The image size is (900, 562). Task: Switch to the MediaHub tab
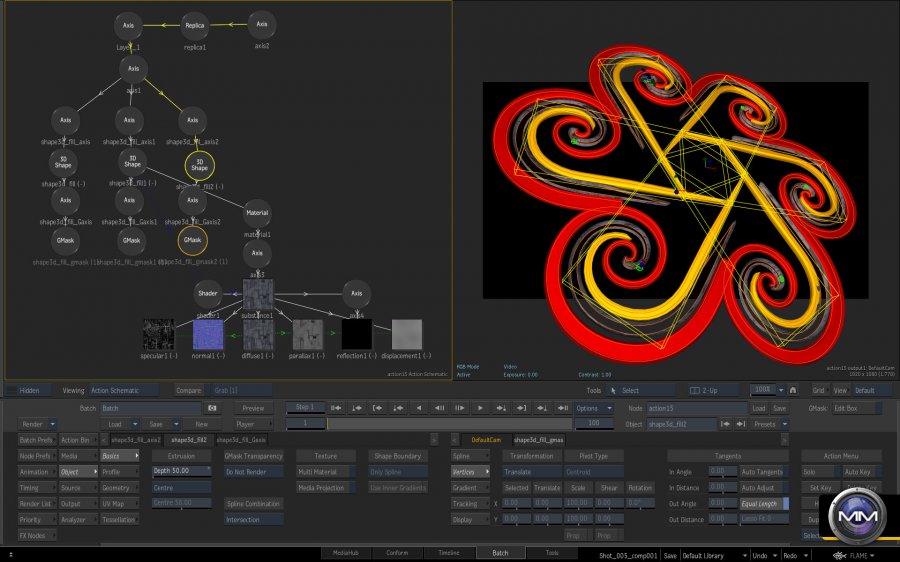click(x=348, y=552)
